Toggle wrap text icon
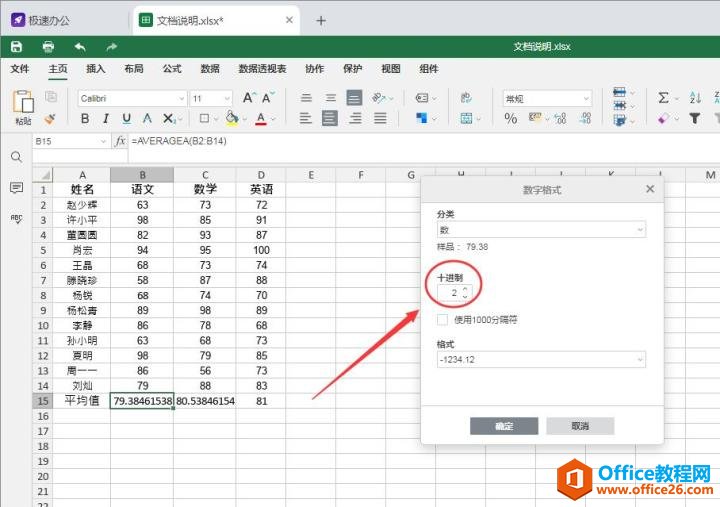Image resolution: width=720 pixels, height=507 pixels. coord(466,97)
